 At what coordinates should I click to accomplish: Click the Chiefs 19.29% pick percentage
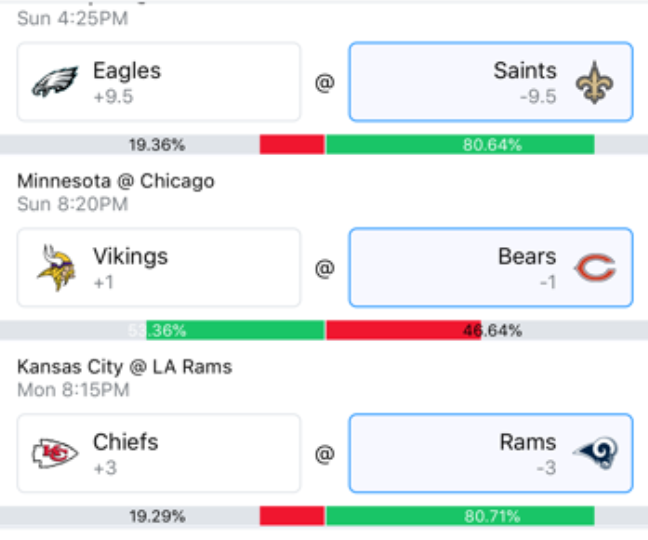156,517
